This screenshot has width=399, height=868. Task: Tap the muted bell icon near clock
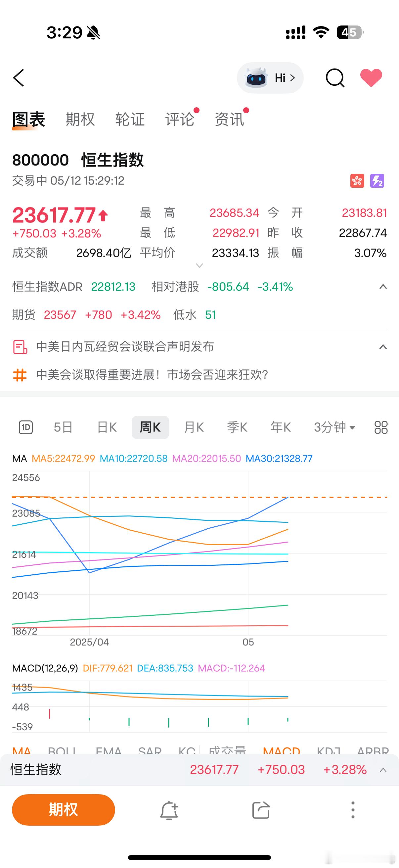pos(93,33)
